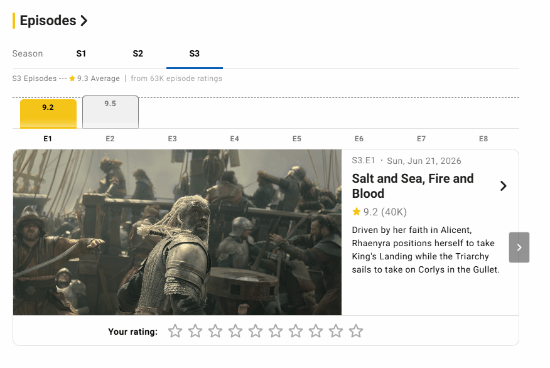The image size is (550, 368).
Task: Rate the episode 9 stars
Action: [336, 331]
